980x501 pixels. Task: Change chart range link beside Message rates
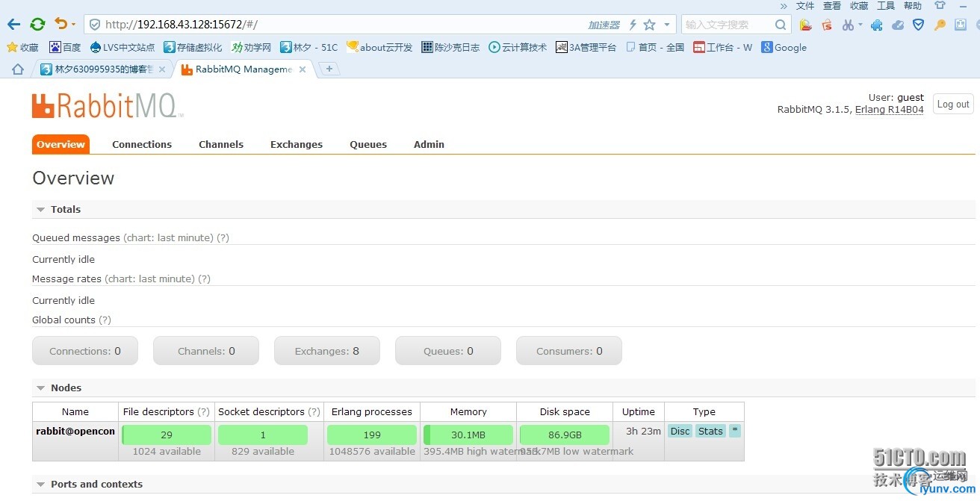coord(149,279)
